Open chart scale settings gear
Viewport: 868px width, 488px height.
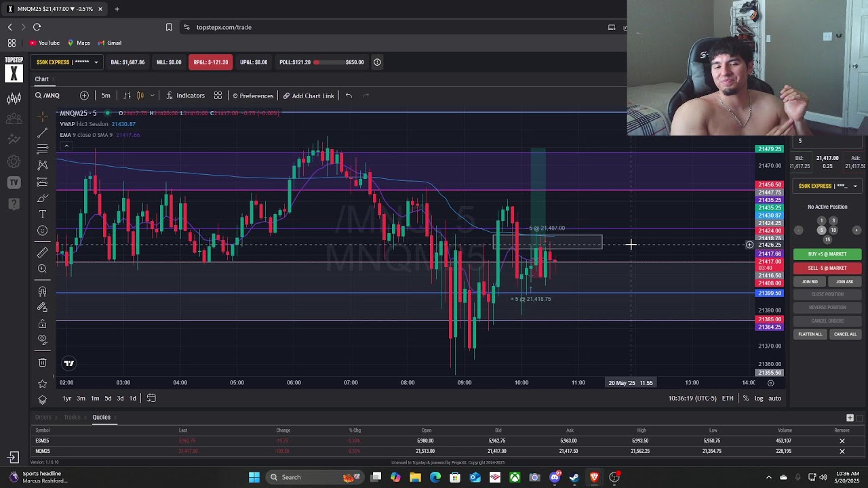[x=770, y=383]
